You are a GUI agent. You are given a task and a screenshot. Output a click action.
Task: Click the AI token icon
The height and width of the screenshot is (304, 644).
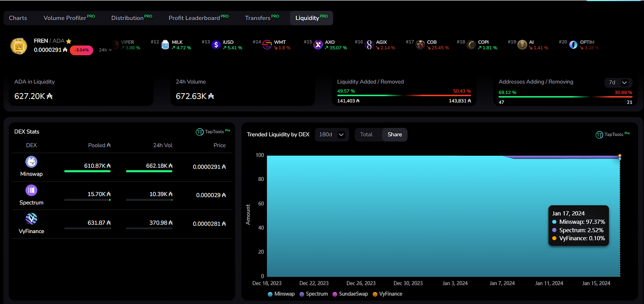522,45
